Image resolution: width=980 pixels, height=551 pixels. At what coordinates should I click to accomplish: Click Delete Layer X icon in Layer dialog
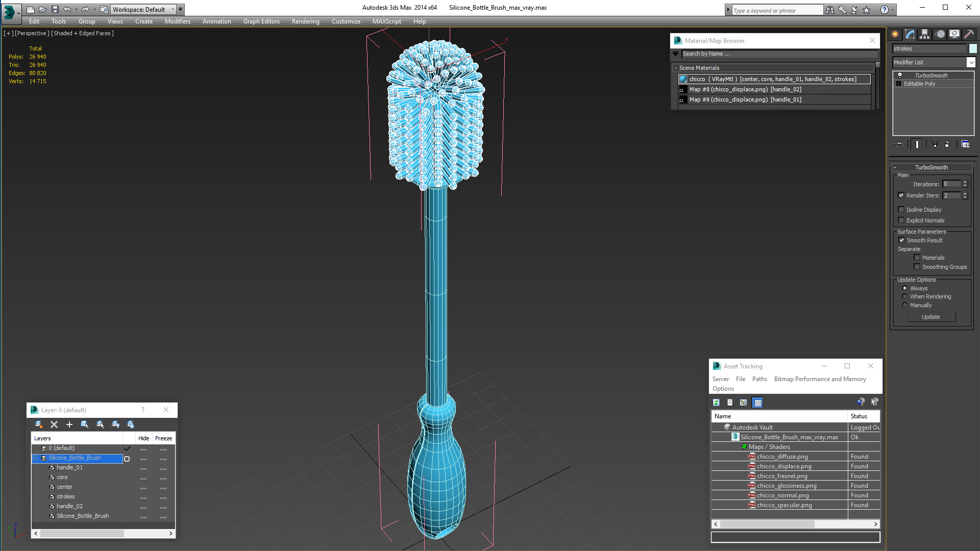pyautogui.click(x=54, y=424)
